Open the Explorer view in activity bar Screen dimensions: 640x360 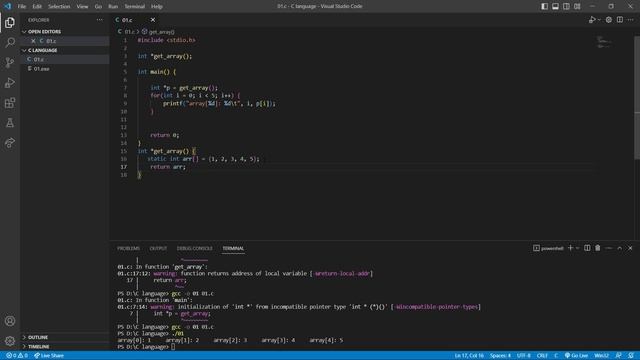pyautogui.click(x=10, y=22)
